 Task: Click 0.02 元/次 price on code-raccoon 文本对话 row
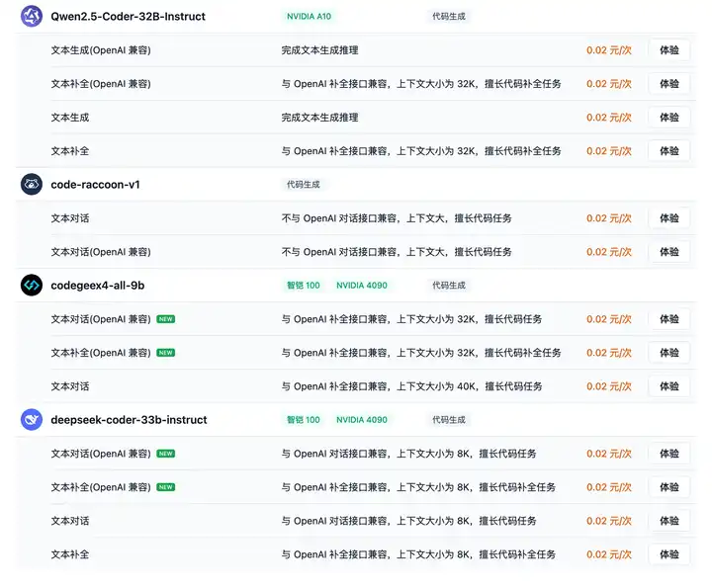(609, 218)
